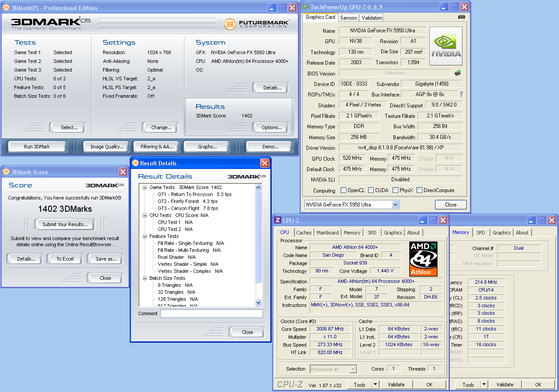Collapse the Batch Size Tests tree node

[144, 278]
